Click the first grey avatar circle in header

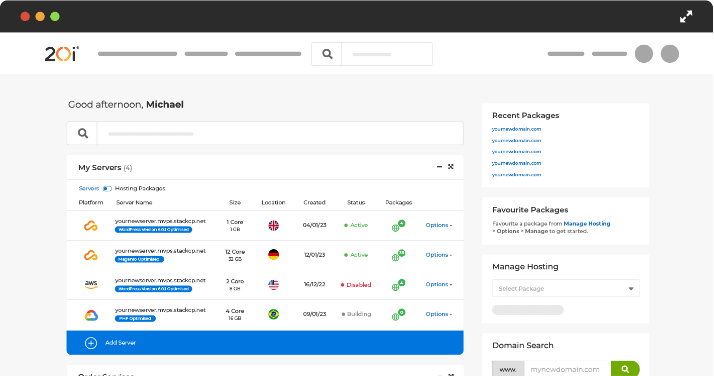click(644, 54)
